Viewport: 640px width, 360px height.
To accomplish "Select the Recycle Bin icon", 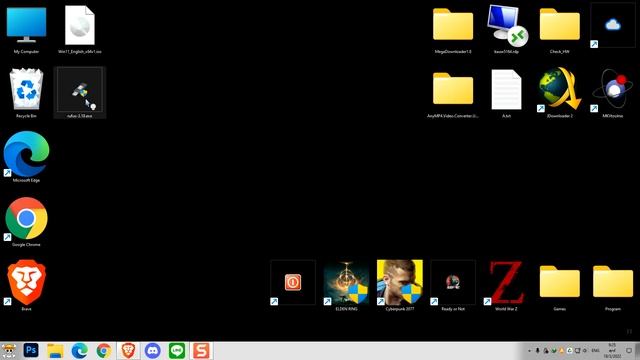I will (x=27, y=89).
